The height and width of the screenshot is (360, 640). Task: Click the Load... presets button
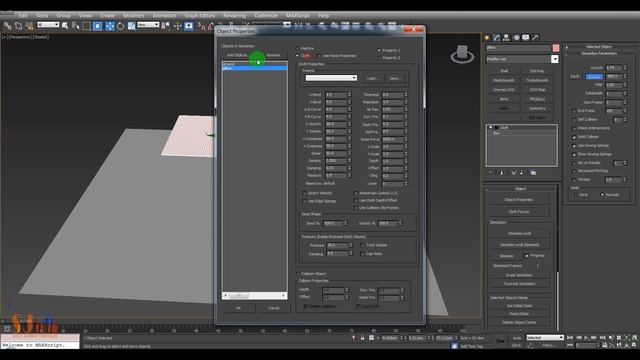[372, 78]
